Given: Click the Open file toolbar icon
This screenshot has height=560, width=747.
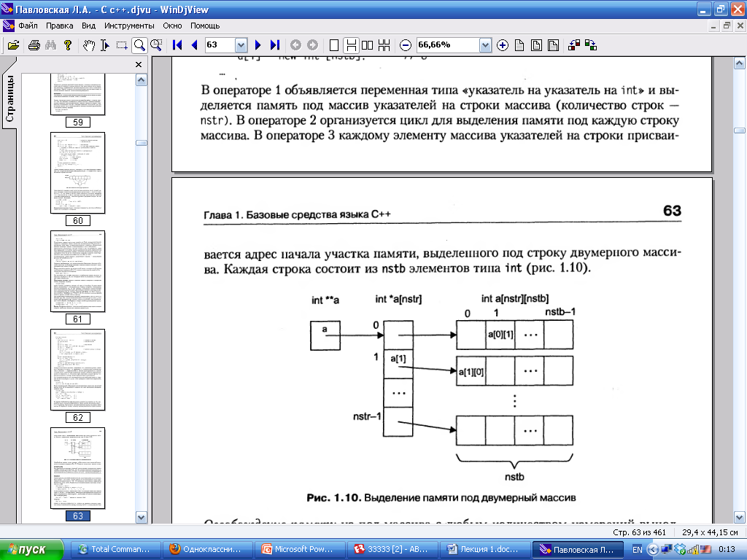Looking at the screenshot, I should (x=13, y=45).
